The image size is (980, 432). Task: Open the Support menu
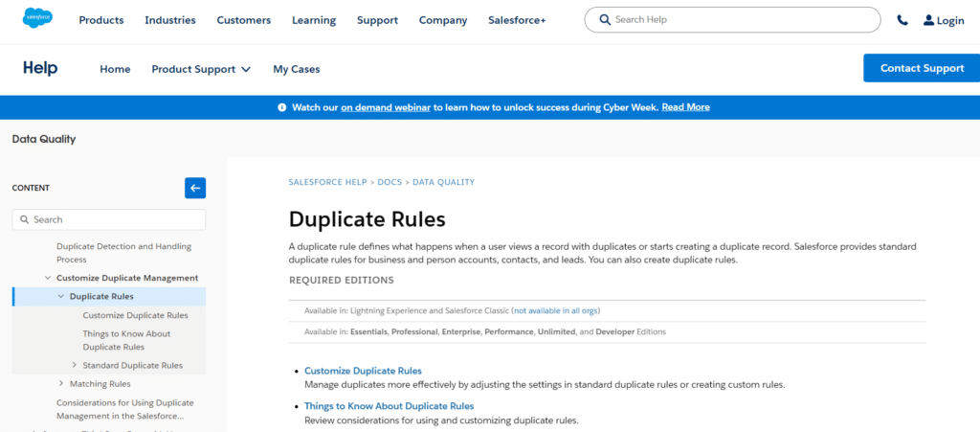(377, 20)
